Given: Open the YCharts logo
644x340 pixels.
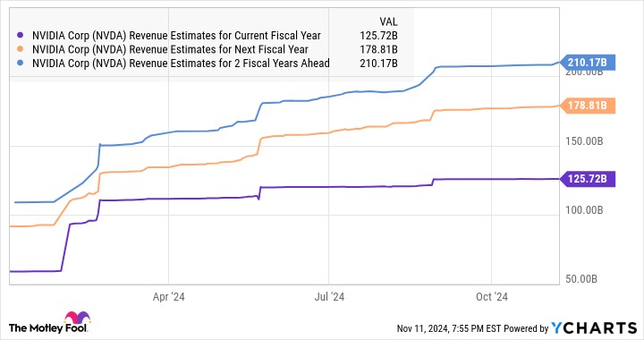Looking at the screenshot, I should (x=594, y=327).
